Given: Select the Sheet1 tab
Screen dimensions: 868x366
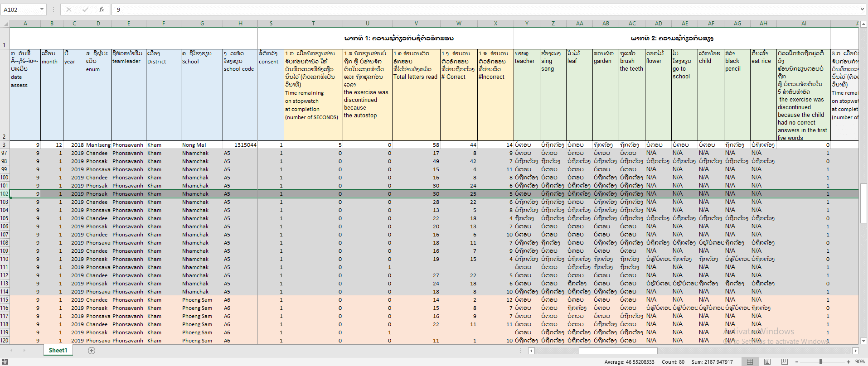Looking at the screenshot, I should click(58, 350).
